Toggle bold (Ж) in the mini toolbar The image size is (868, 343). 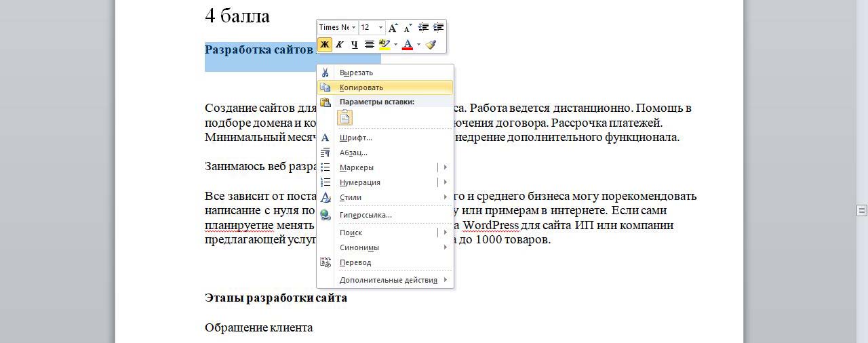(x=325, y=45)
